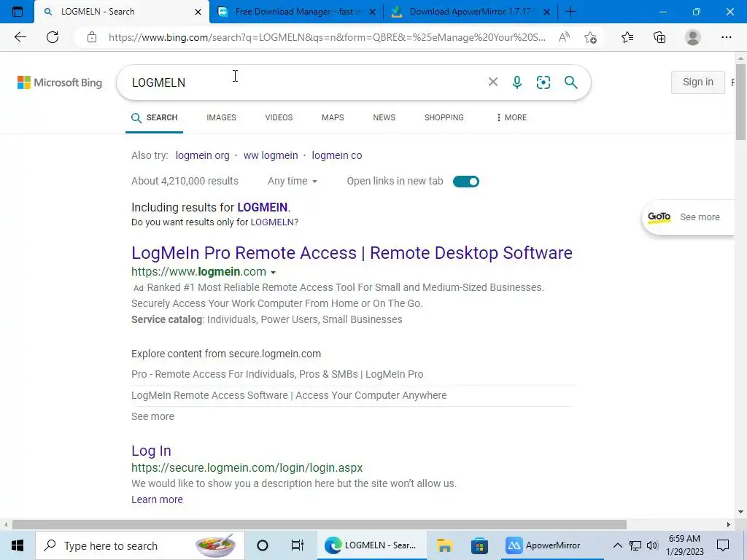Try the 'logmein co' suggestion
Image resolution: width=747 pixels, height=560 pixels.
337,155
